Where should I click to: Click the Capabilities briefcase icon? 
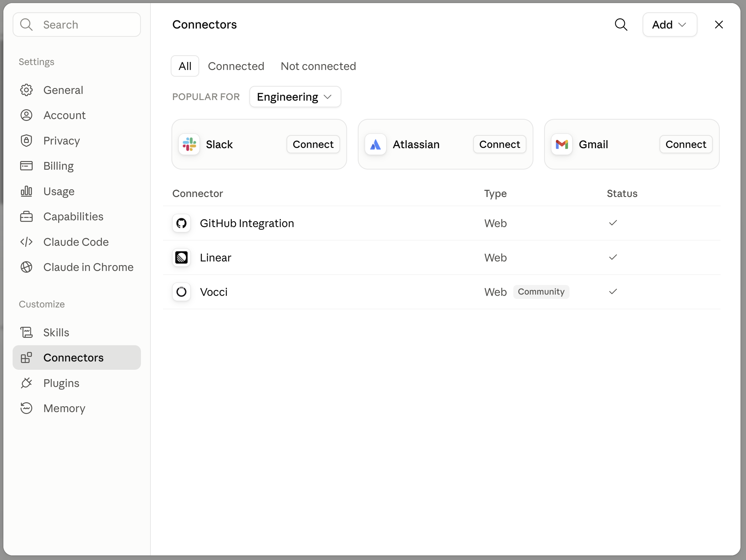coord(26,216)
